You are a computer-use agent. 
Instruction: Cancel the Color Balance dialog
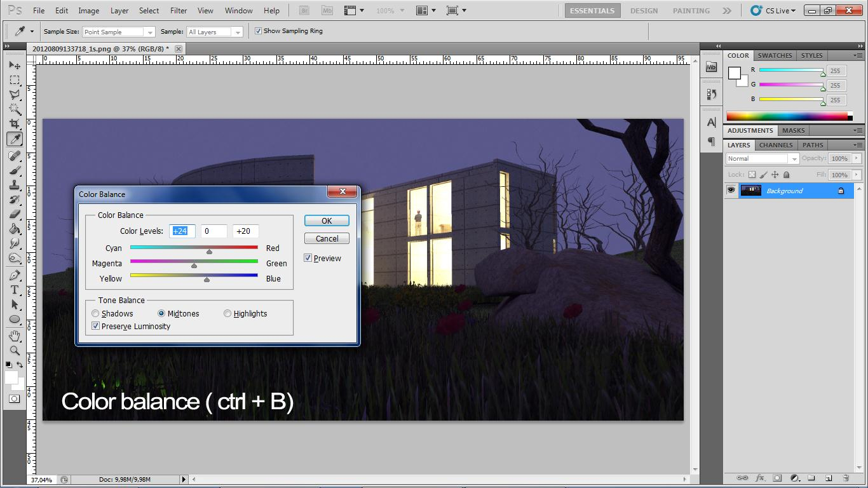(x=327, y=238)
